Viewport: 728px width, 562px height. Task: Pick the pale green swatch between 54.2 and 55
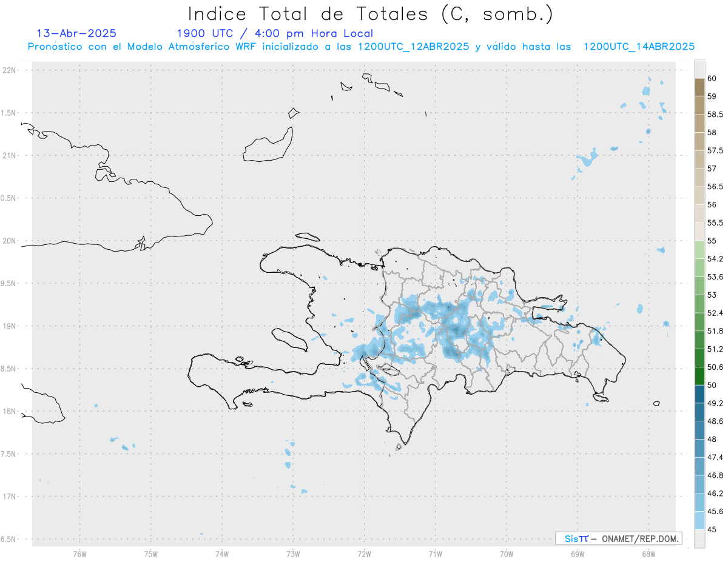pyautogui.click(x=699, y=250)
